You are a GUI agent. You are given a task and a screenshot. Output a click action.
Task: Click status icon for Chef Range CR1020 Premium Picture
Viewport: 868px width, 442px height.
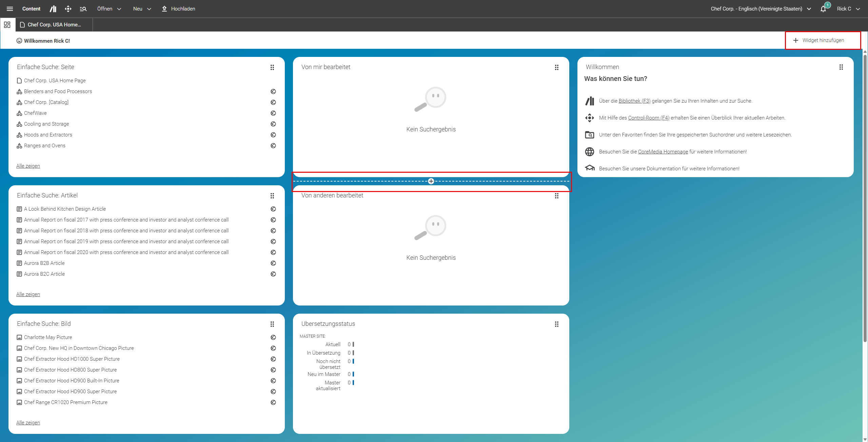point(273,402)
